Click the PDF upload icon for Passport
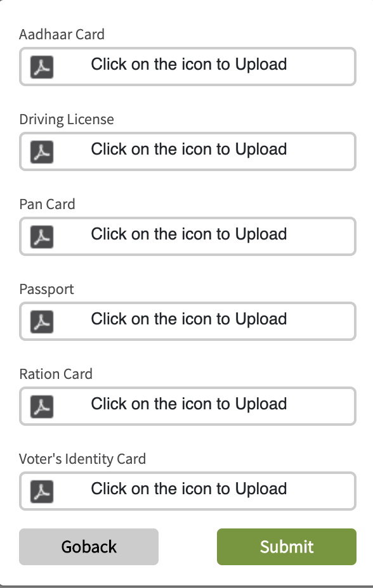Viewport: 373px width, 588px height. click(42, 322)
